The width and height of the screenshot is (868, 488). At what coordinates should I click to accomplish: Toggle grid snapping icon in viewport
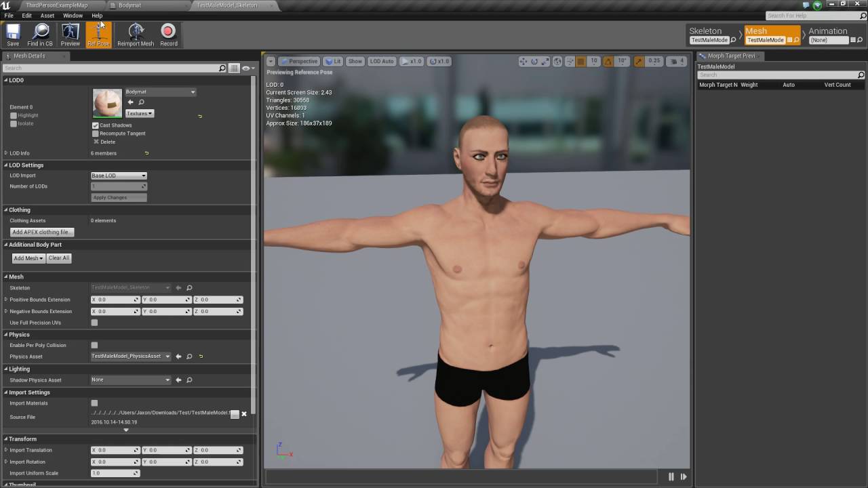(x=580, y=61)
